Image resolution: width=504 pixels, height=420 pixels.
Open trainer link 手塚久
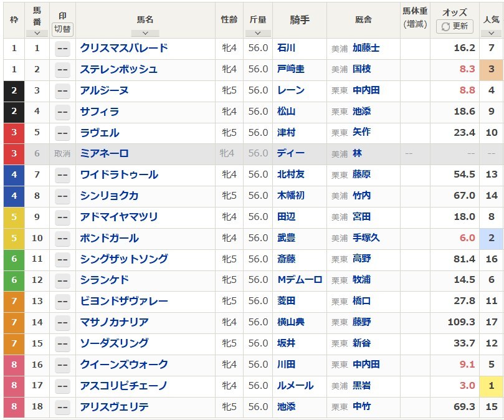366,238
